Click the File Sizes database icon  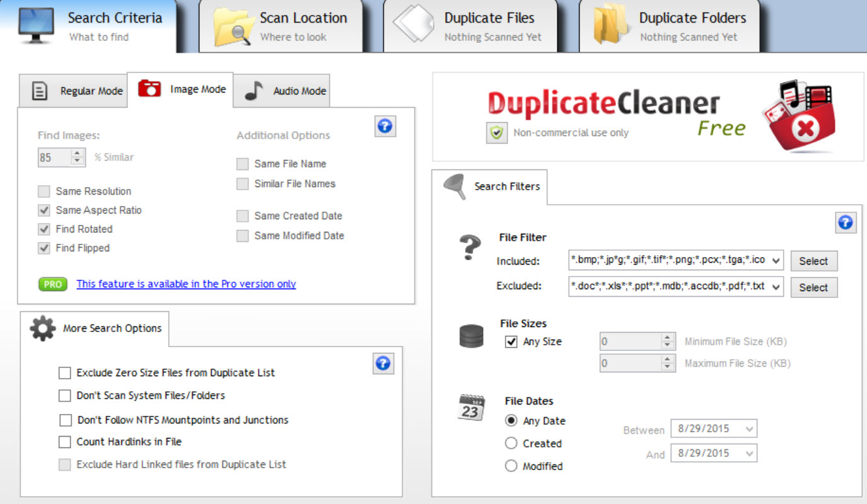point(472,336)
